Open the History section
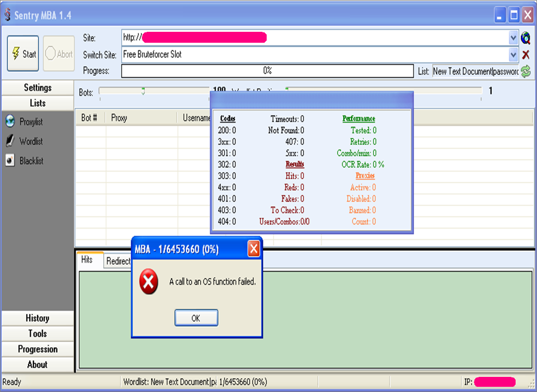537x392 pixels. click(38, 318)
